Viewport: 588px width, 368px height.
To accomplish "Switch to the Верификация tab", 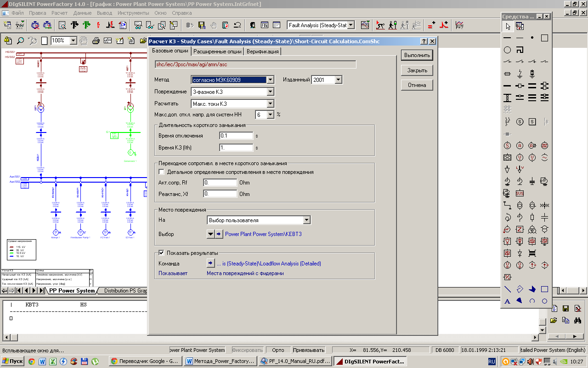I will (x=262, y=52).
